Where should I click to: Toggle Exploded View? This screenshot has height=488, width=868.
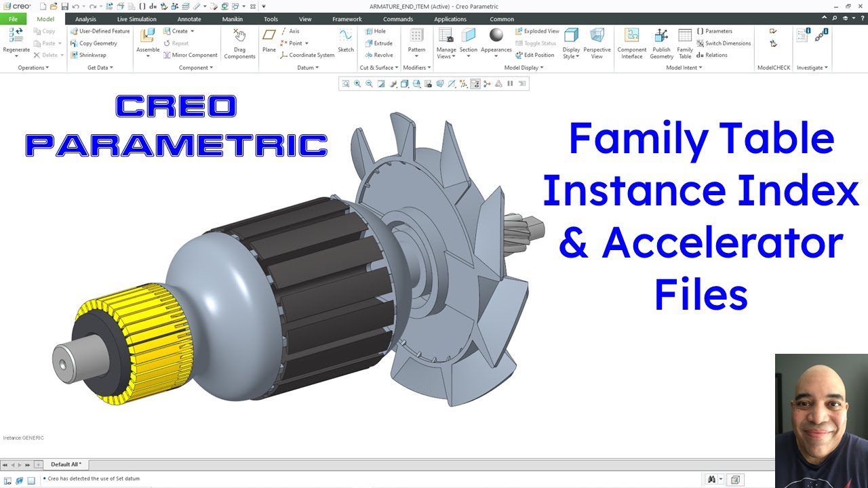point(537,31)
